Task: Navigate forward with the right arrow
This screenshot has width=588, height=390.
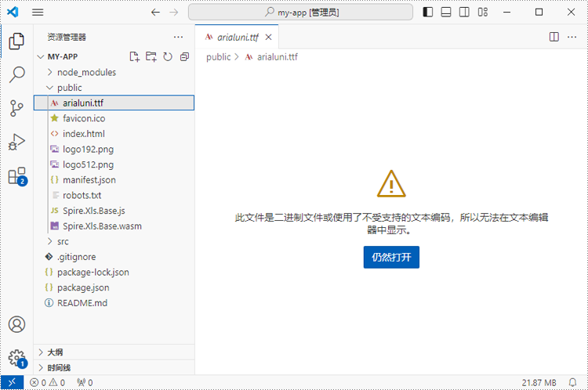Action: 173,13
